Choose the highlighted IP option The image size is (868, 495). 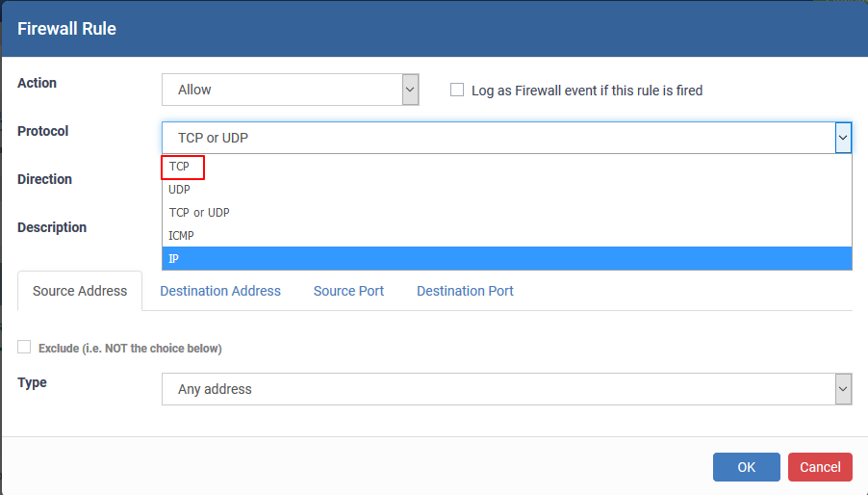click(507, 258)
